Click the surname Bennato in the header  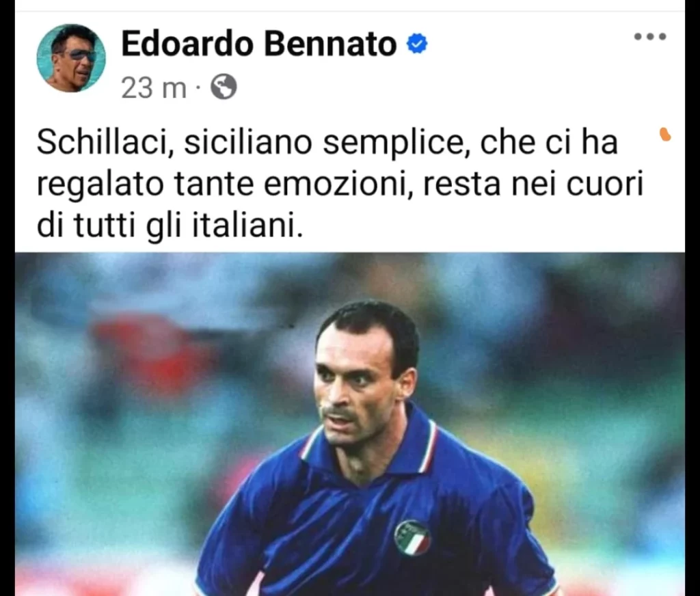tap(330, 44)
